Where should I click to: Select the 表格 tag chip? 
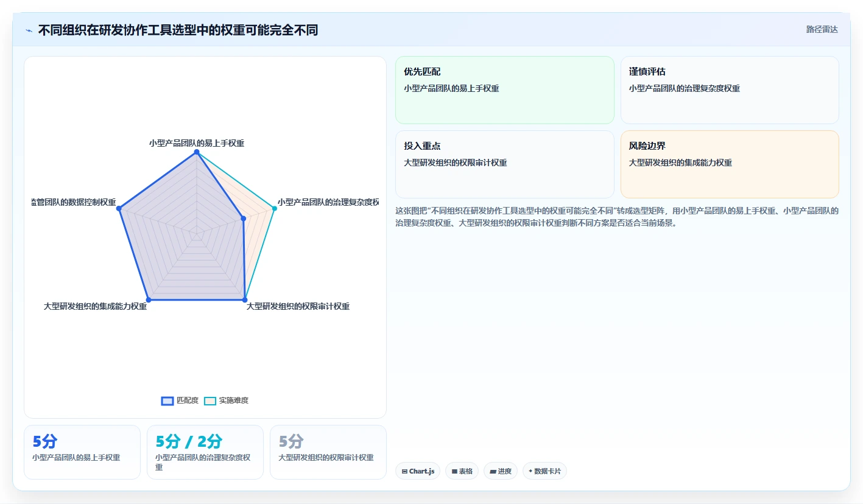point(462,471)
